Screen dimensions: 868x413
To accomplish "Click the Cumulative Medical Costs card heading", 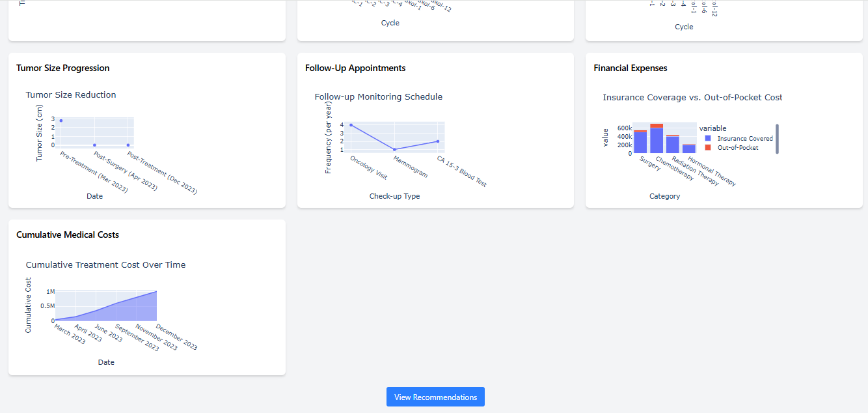I will click(x=68, y=235).
